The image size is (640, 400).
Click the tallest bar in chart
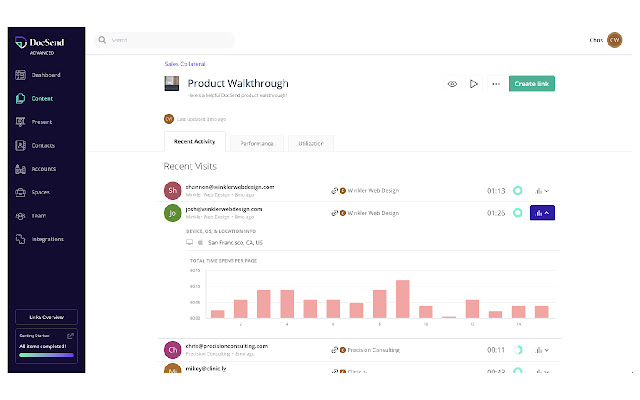pyautogui.click(x=402, y=299)
